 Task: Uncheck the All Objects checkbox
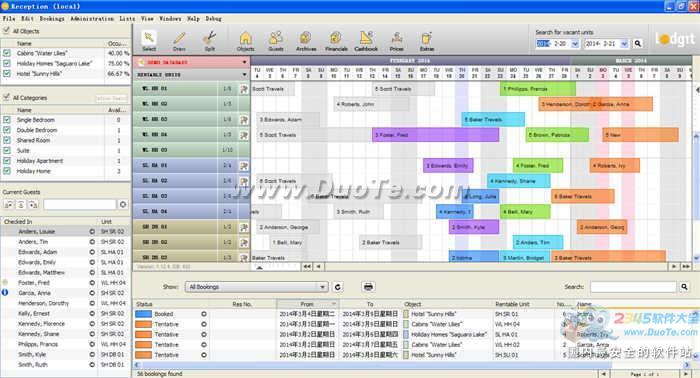[x=6, y=31]
